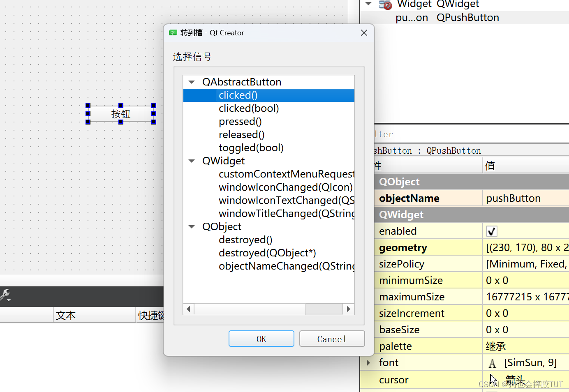Select the 按钮 push button on the form

pos(121,114)
